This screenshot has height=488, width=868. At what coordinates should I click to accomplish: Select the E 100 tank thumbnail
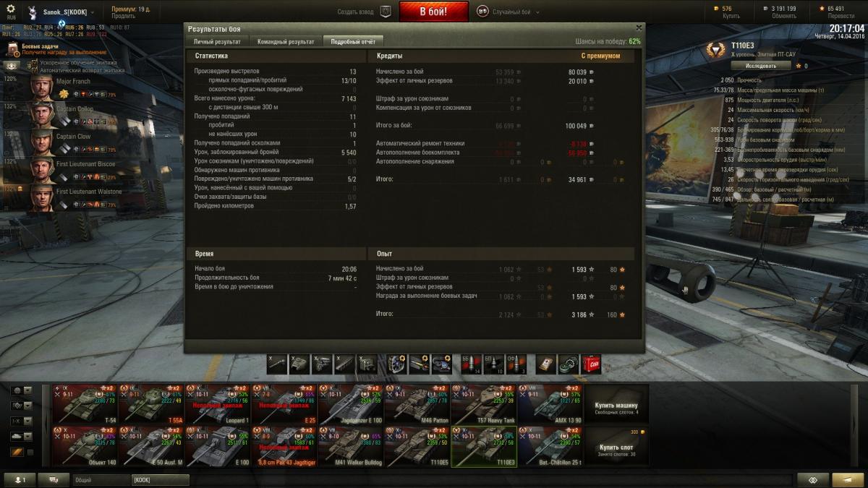[x=218, y=446]
